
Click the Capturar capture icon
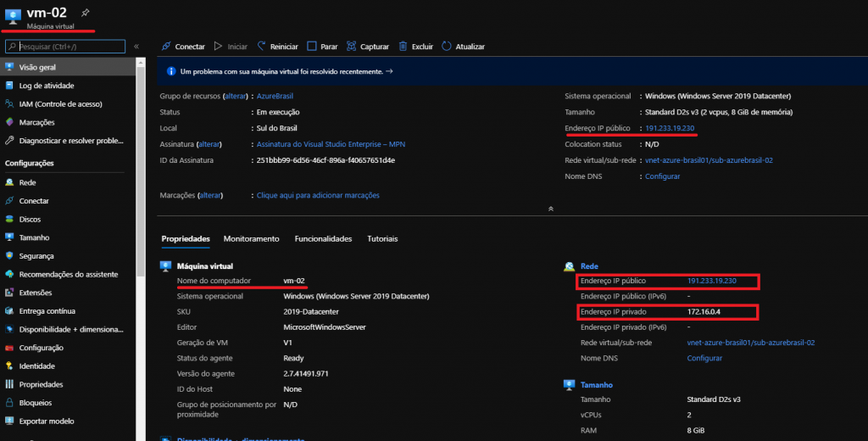coord(352,47)
